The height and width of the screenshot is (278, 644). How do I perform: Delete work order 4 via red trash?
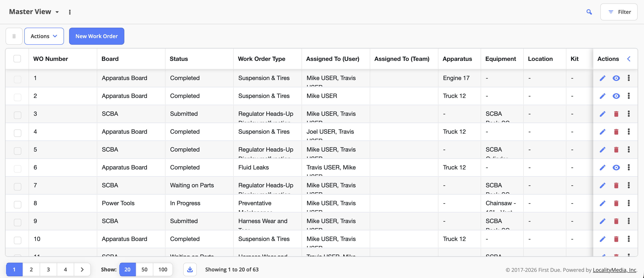(616, 132)
